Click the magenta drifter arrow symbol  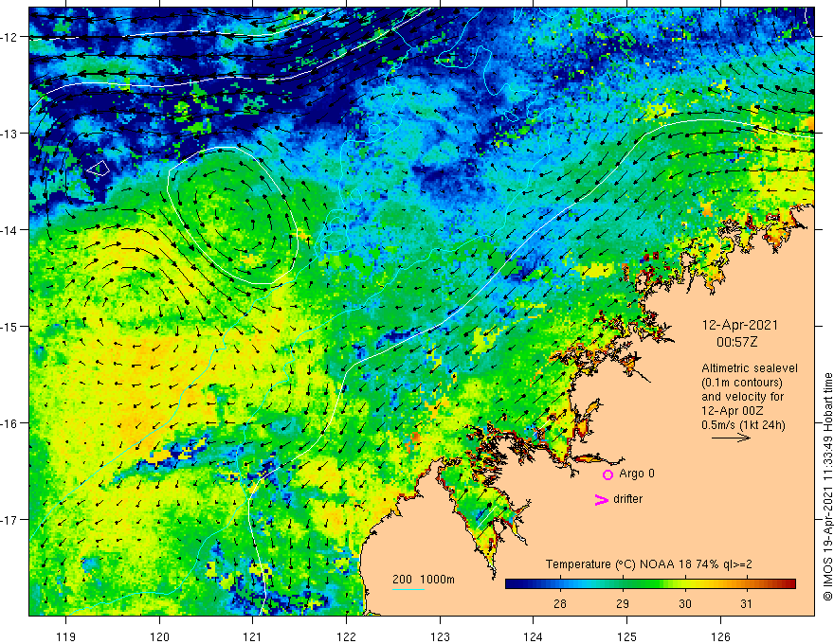coord(602,499)
